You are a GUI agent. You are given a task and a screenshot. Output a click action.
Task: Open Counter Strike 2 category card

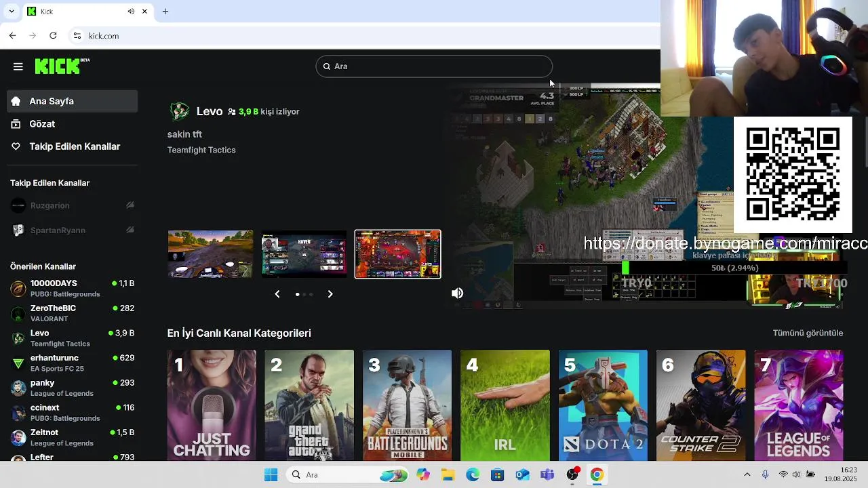(x=701, y=405)
